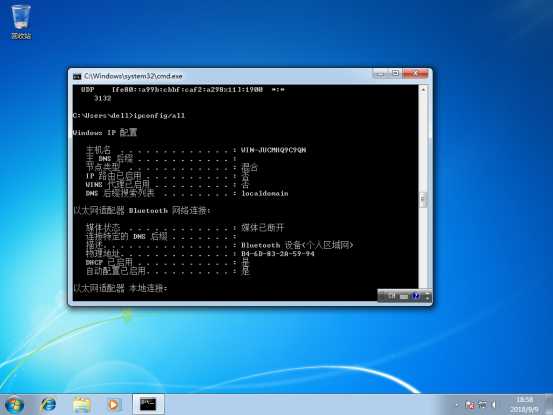The image size is (553, 415).
Task: Click the console scrollbar up arrow
Action: [423, 90]
